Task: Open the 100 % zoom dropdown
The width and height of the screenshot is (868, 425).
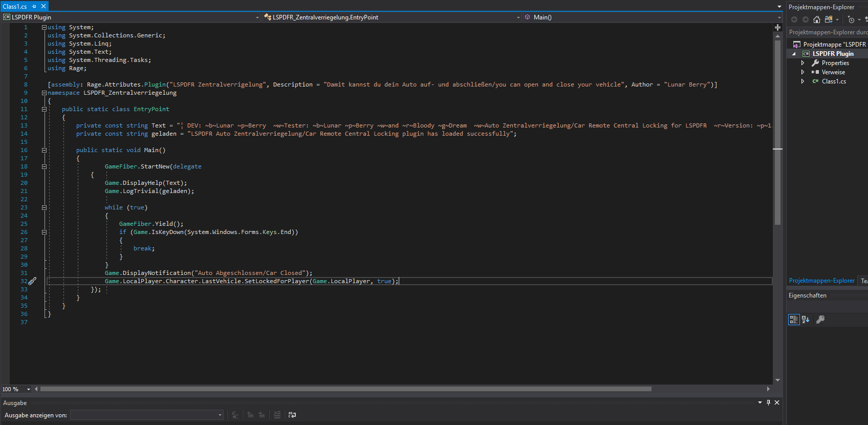Action: (x=29, y=389)
